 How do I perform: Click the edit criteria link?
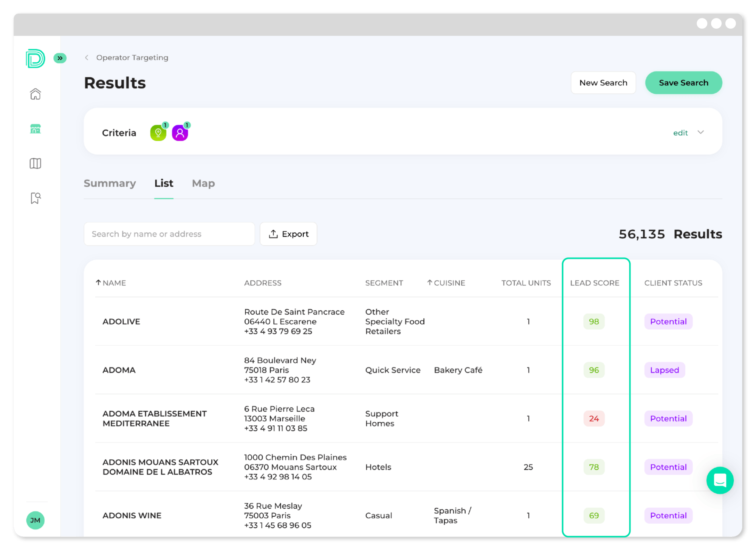tap(680, 133)
